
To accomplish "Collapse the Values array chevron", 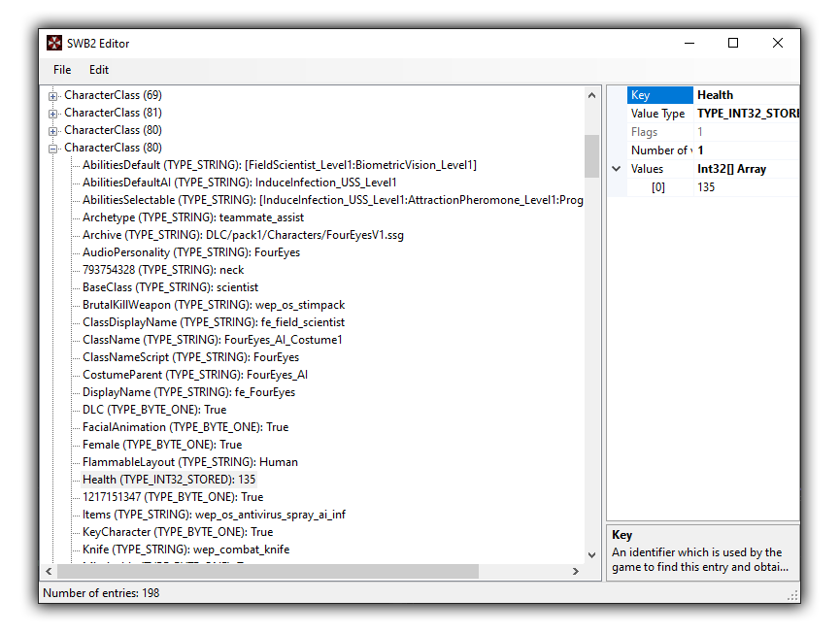I will pos(616,169).
